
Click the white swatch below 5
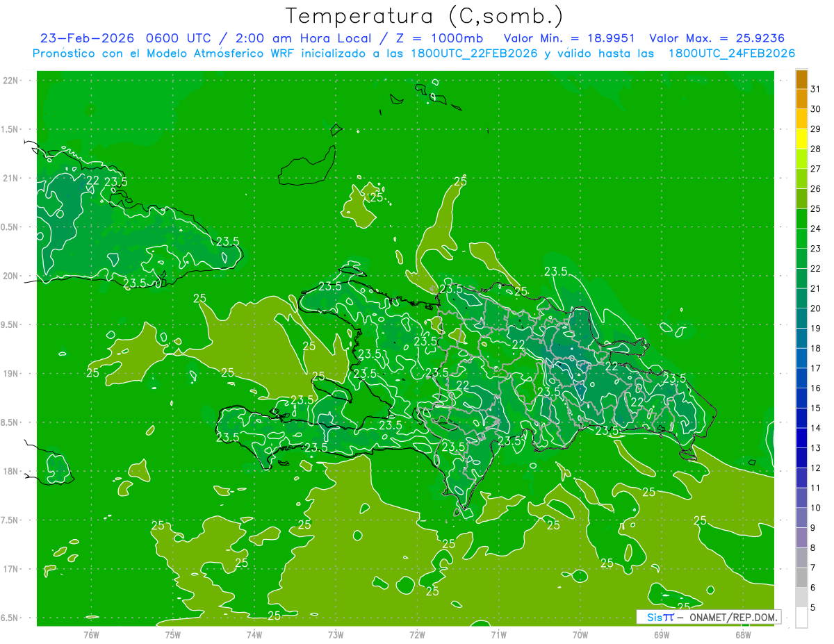coord(802,618)
